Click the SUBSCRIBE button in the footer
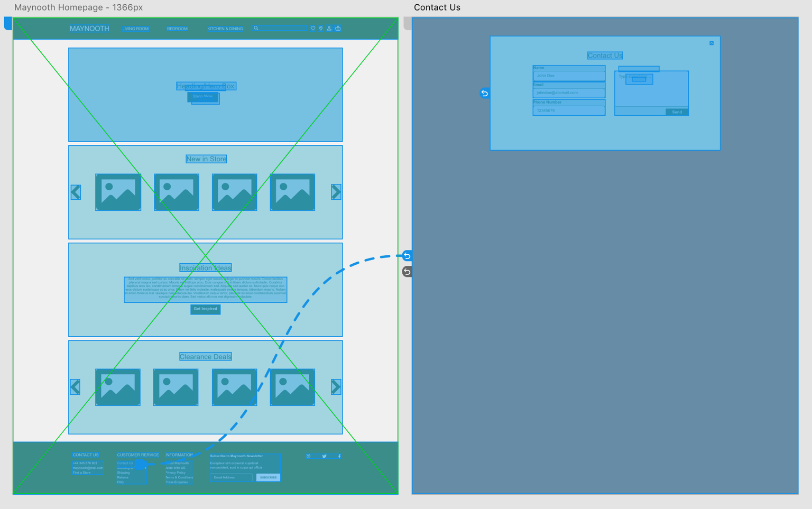Viewport: 812px width, 509px height. pos(268,477)
